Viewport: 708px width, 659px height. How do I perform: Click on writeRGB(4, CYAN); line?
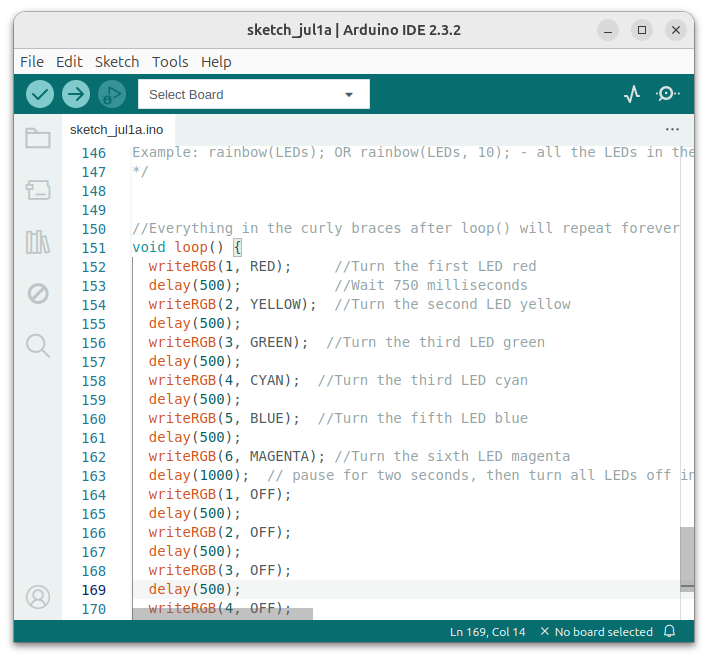[224, 380]
